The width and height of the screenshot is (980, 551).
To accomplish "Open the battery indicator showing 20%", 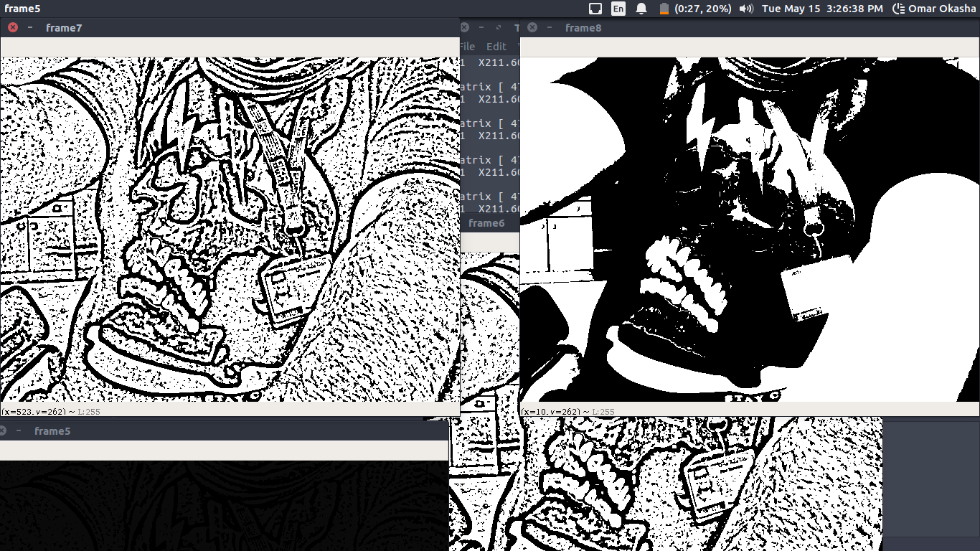I will coord(695,9).
